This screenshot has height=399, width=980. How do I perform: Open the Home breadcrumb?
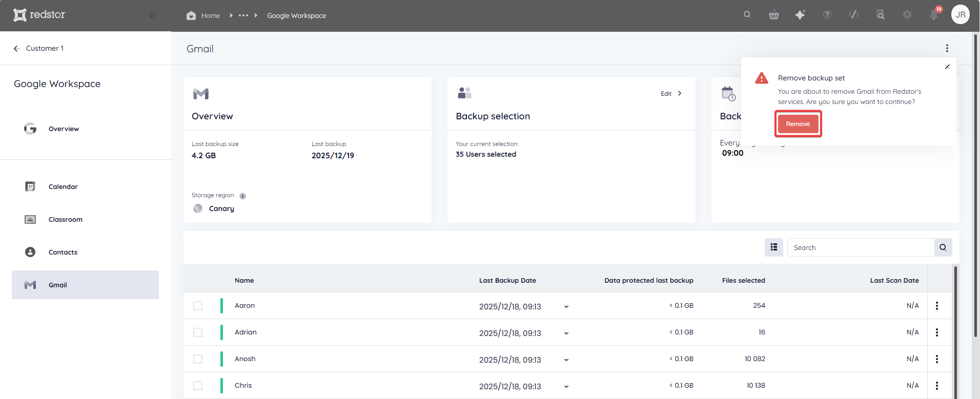pos(203,16)
